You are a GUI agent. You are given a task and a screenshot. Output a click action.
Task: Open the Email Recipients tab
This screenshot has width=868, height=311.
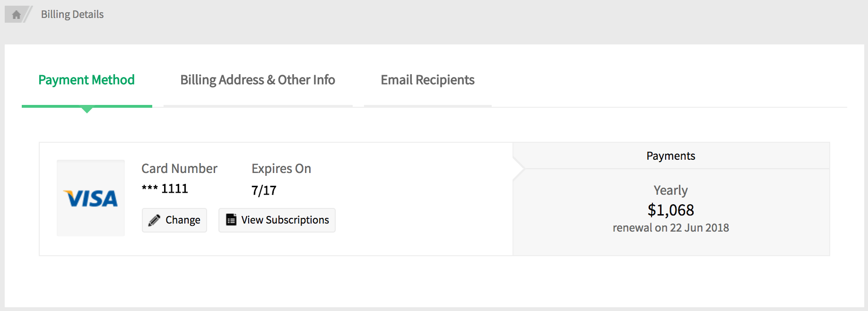pyautogui.click(x=427, y=80)
